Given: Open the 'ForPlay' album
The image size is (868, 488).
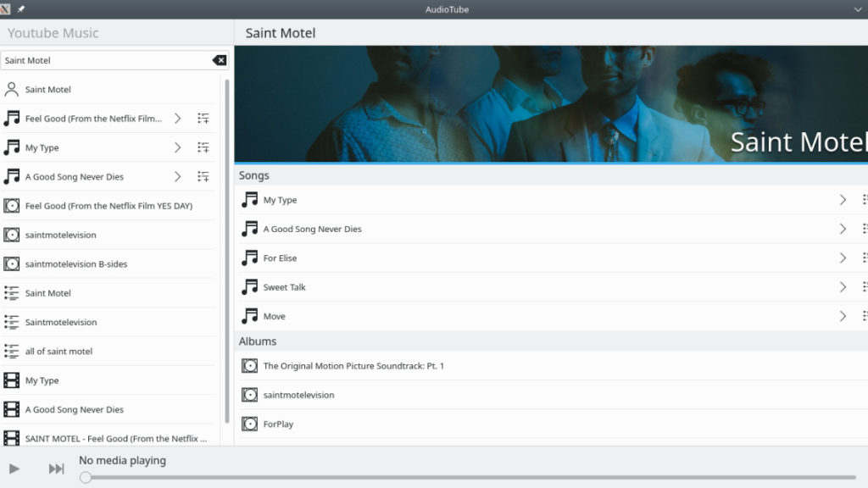Looking at the screenshot, I should click(278, 424).
